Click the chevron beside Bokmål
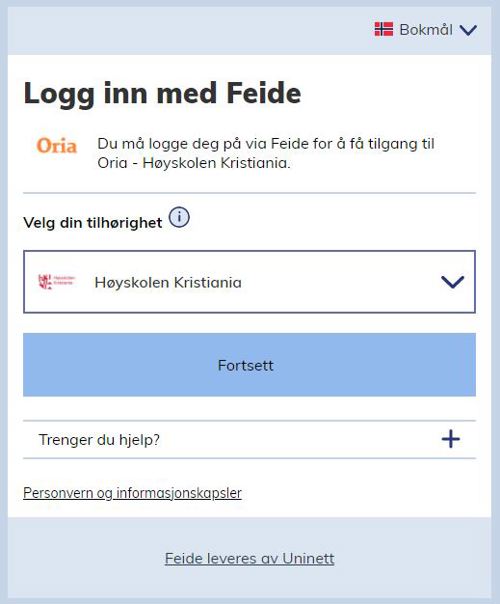 pyautogui.click(x=468, y=30)
